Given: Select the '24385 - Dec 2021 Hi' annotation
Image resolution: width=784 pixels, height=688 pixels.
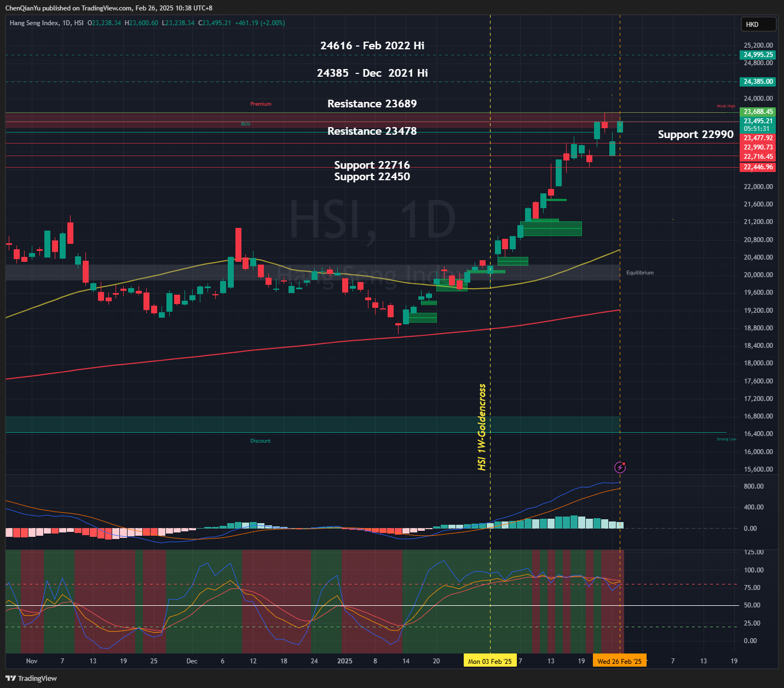Looking at the screenshot, I should click(x=372, y=73).
